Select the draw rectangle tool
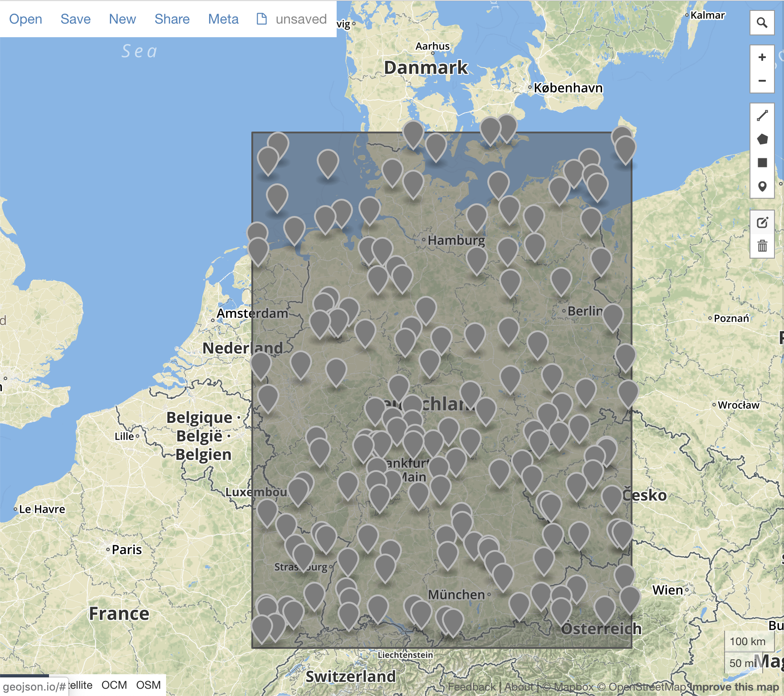The image size is (784, 696). pos(762,163)
